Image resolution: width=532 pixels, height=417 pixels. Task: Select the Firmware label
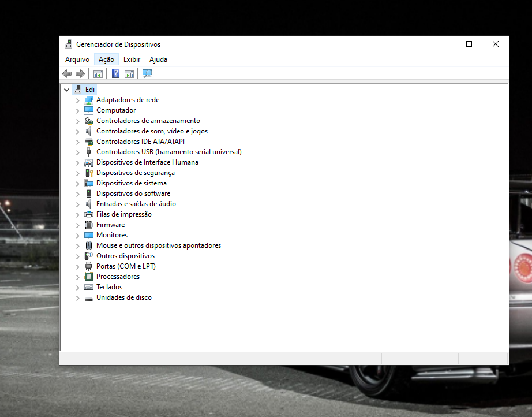pyautogui.click(x=110, y=225)
